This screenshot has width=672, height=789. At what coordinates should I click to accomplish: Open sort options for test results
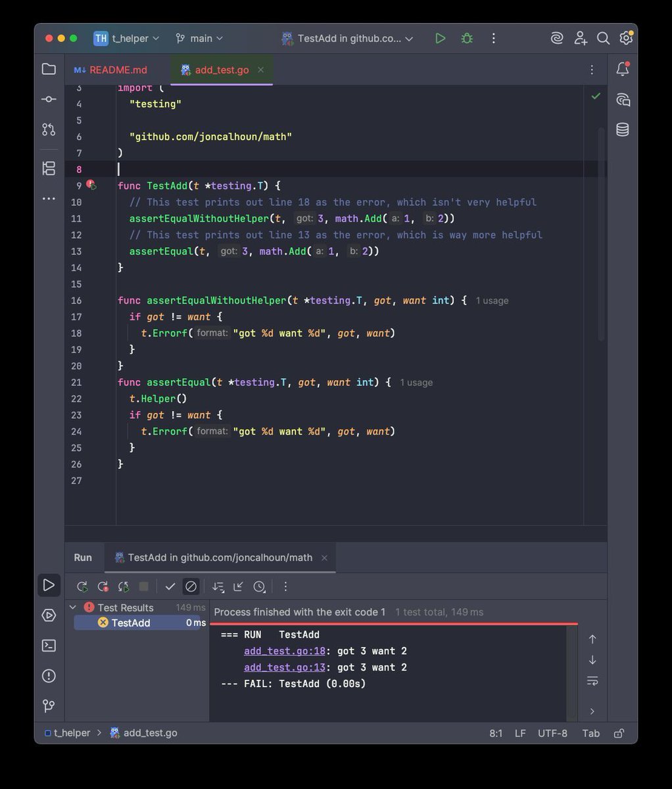tap(218, 586)
